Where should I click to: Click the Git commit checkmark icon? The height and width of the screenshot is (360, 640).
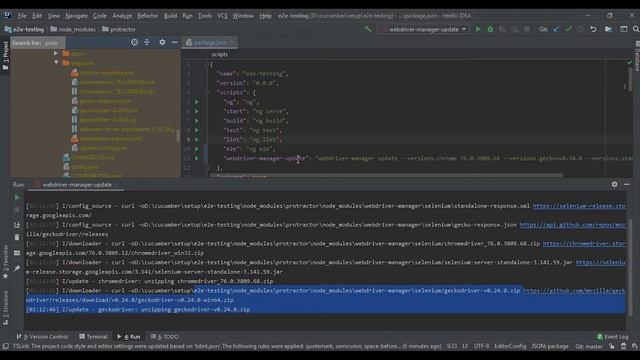568,29
